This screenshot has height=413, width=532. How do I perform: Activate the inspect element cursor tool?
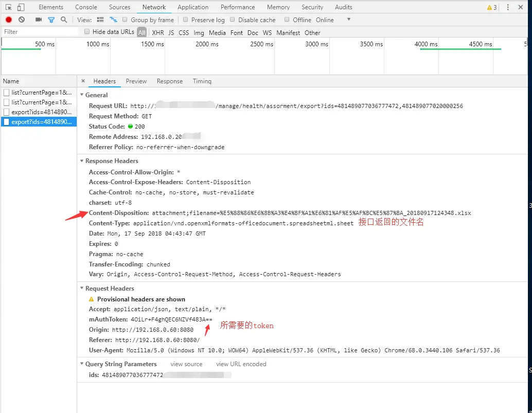(8, 7)
